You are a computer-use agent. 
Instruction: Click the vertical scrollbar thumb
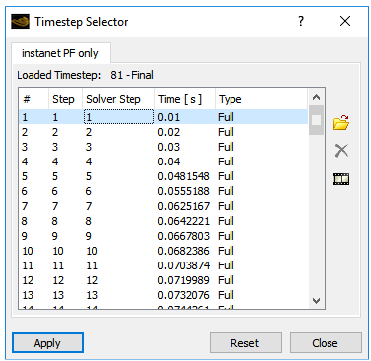tap(317, 120)
